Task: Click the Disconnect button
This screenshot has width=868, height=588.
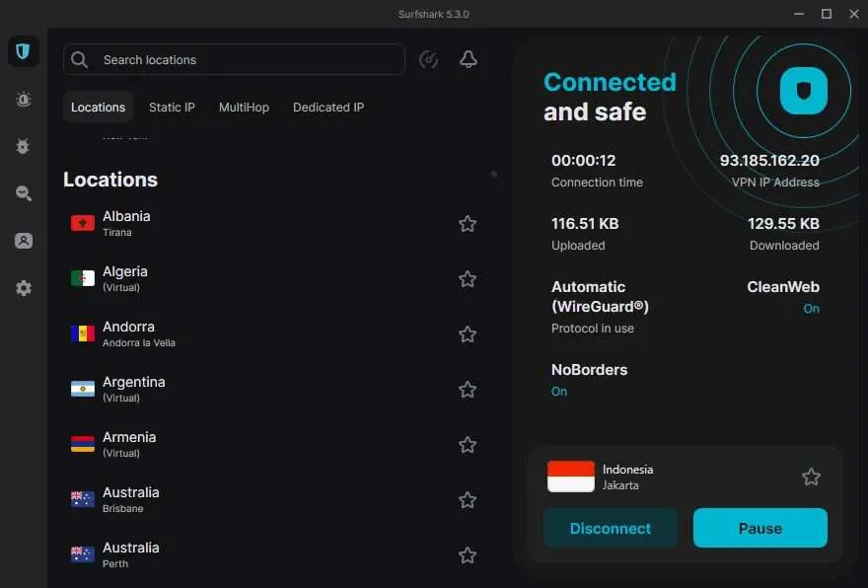Action: [610, 528]
